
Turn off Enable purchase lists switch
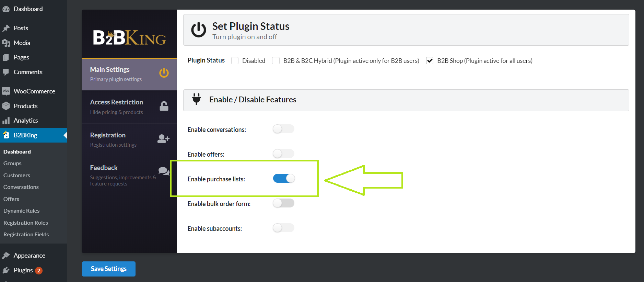pyautogui.click(x=284, y=179)
